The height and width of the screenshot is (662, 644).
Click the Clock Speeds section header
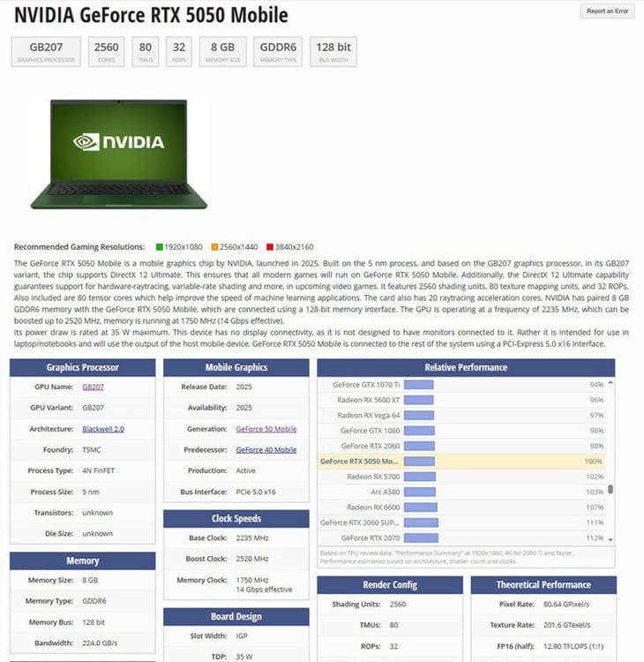(x=236, y=518)
